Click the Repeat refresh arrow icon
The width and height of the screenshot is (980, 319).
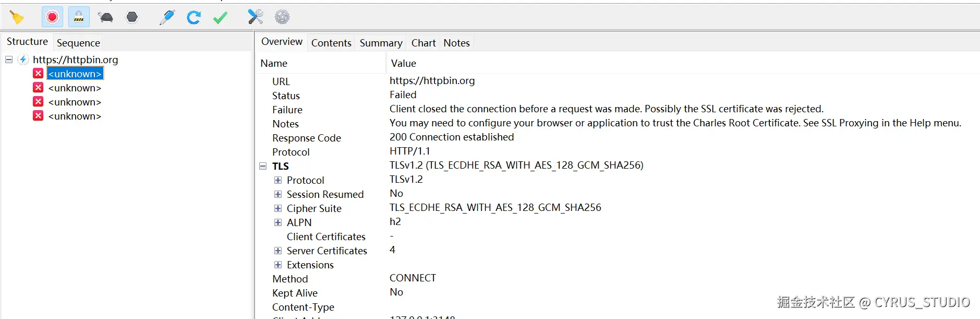(193, 17)
